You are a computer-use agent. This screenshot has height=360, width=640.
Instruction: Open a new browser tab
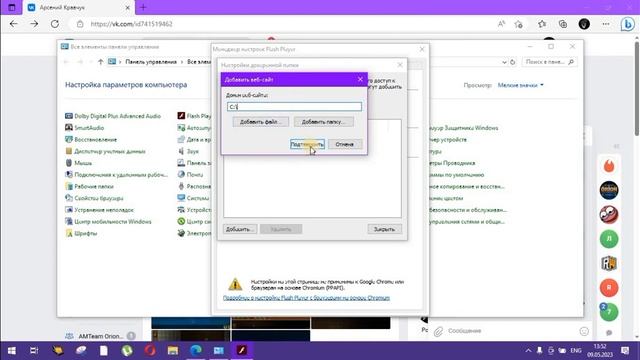[143, 7]
